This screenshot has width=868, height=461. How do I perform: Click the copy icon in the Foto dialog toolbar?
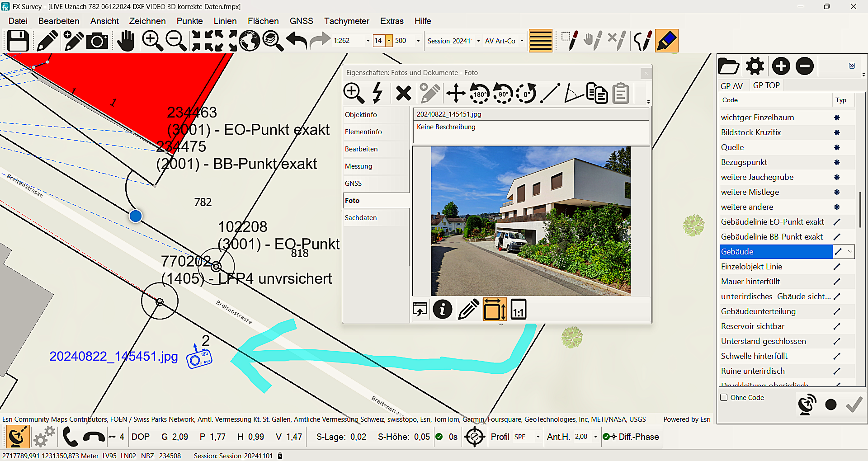point(597,94)
